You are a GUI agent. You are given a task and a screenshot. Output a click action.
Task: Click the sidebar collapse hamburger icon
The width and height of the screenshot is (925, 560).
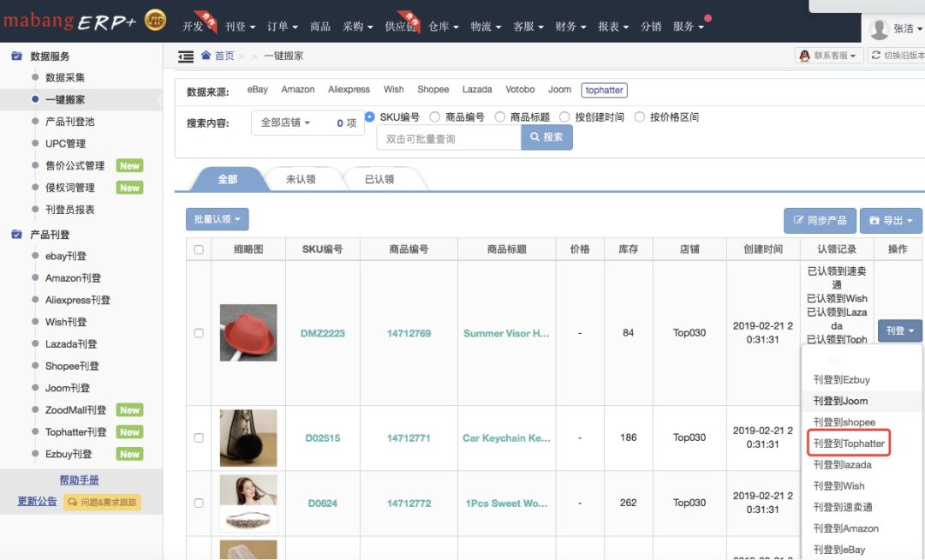(186, 57)
